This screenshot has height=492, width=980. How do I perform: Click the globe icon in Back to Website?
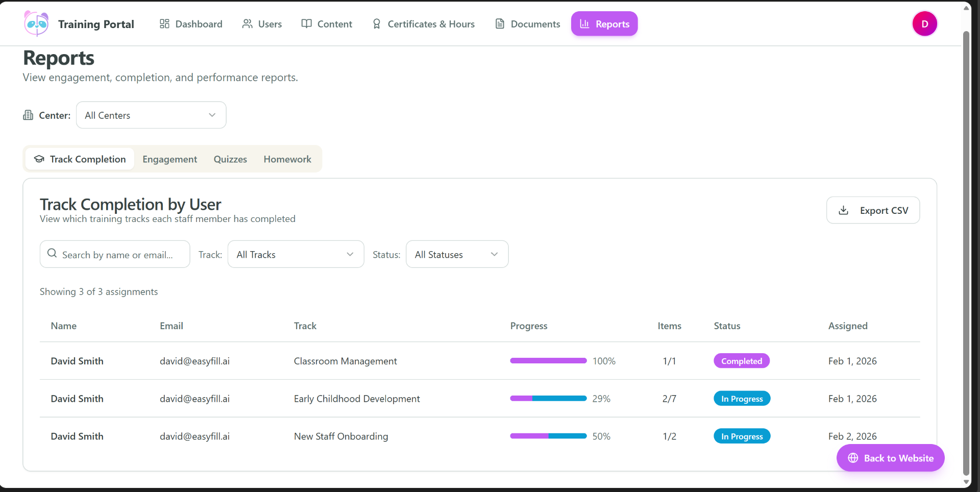coord(853,458)
